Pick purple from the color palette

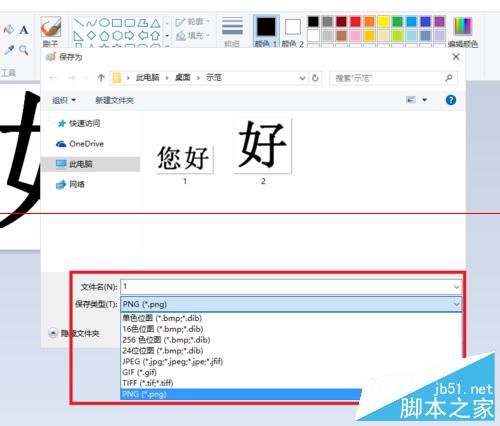439,22
